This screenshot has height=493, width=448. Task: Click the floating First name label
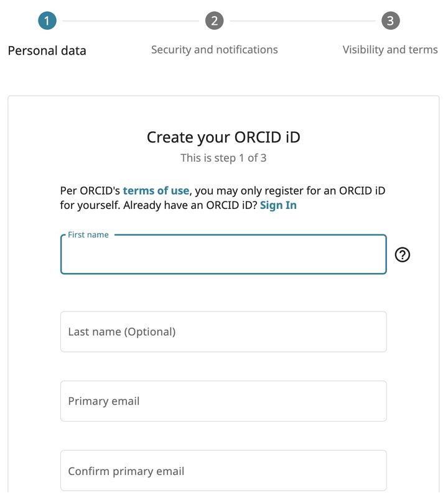pyautogui.click(x=88, y=235)
